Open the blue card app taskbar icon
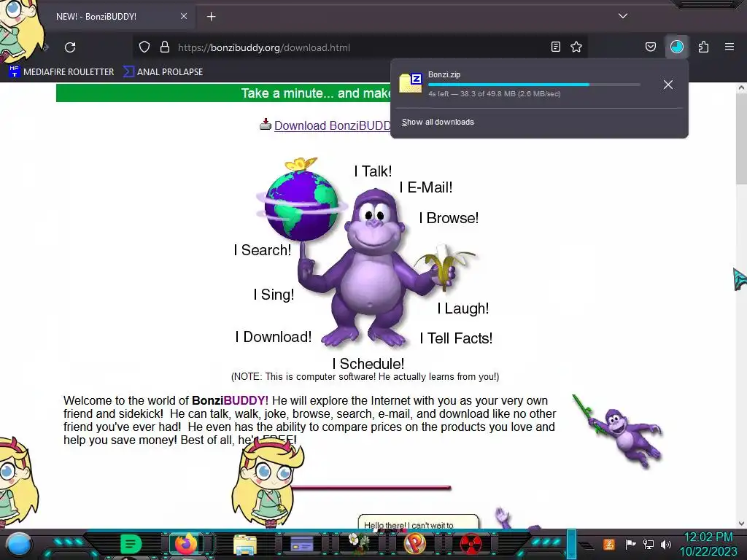This screenshot has width=747, height=560. point(301,544)
